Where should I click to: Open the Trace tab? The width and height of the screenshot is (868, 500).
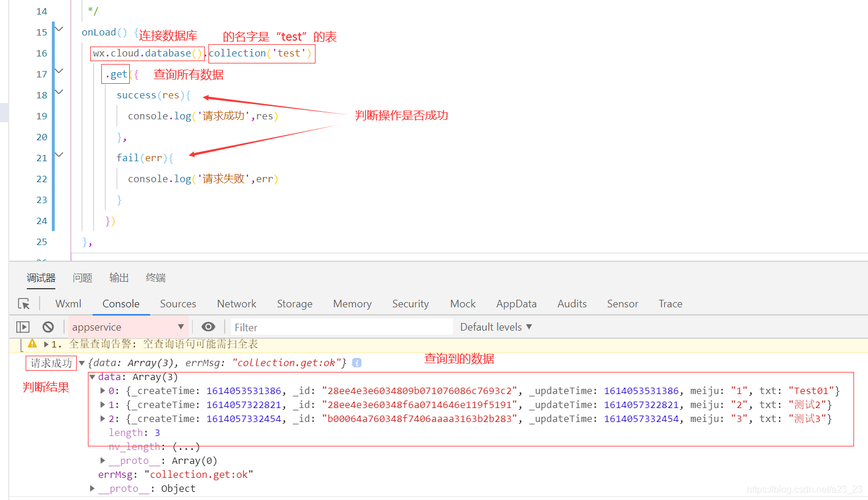pyautogui.click(x=670, y=304)
